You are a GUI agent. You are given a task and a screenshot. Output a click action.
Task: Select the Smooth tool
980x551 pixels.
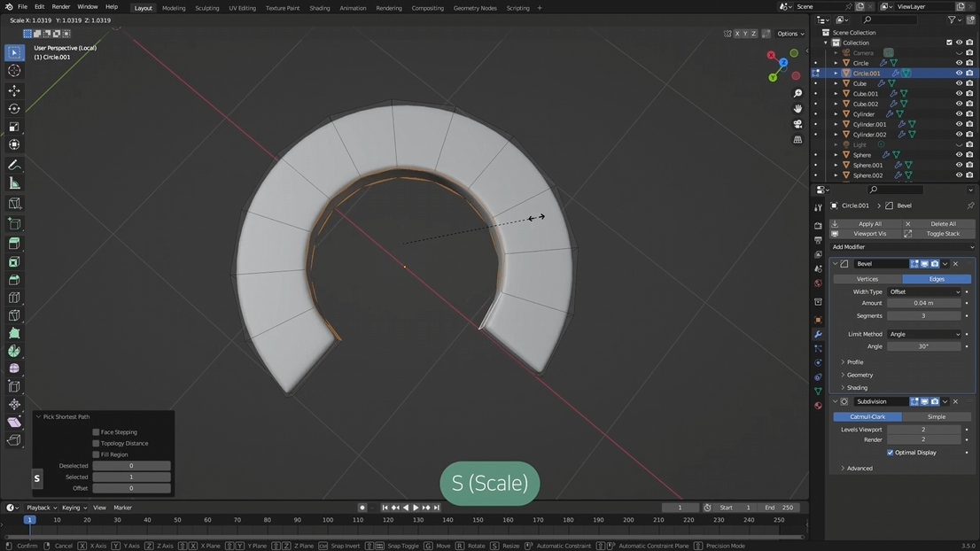[14, 369]
